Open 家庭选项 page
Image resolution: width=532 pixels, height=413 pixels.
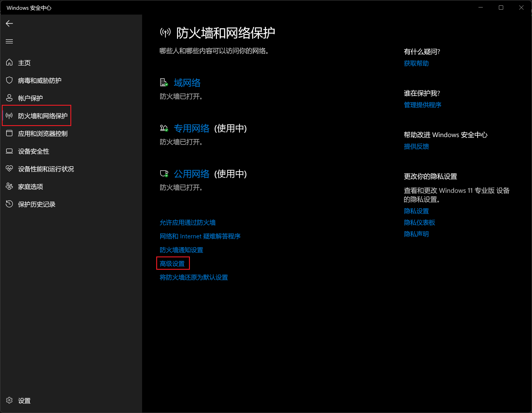[71, 187]
